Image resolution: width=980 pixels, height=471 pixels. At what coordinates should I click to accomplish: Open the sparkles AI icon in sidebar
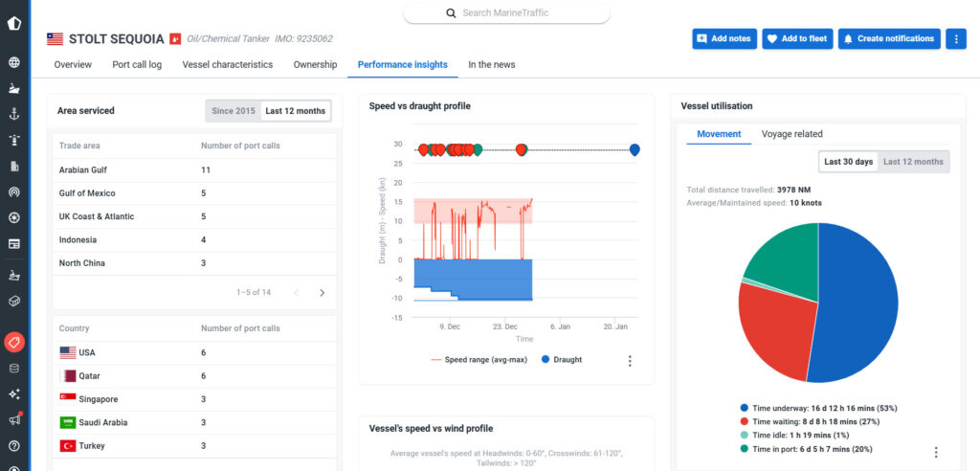pos(13,394)
